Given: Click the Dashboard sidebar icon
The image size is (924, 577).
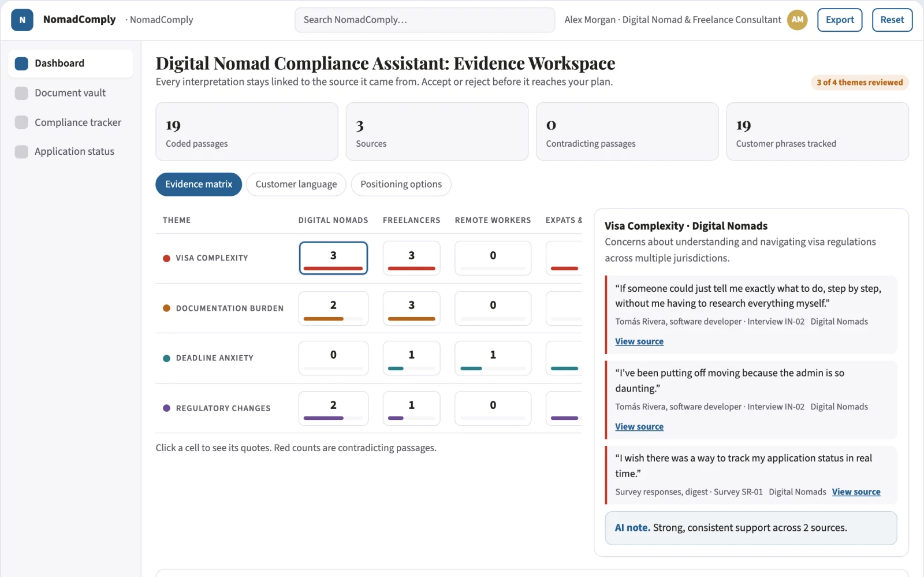Looking at the screenshot, I should (x=21, y=64).
